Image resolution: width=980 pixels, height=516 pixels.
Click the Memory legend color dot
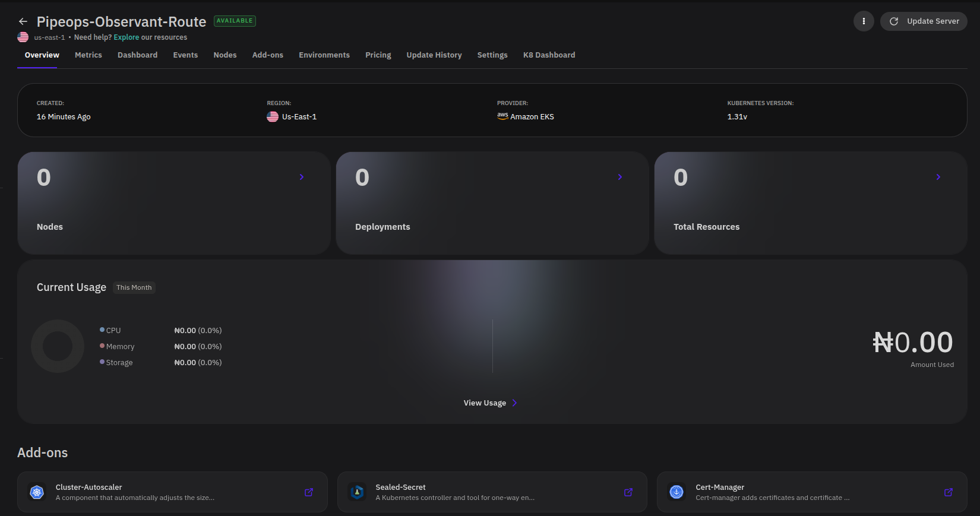click(102, 346)
